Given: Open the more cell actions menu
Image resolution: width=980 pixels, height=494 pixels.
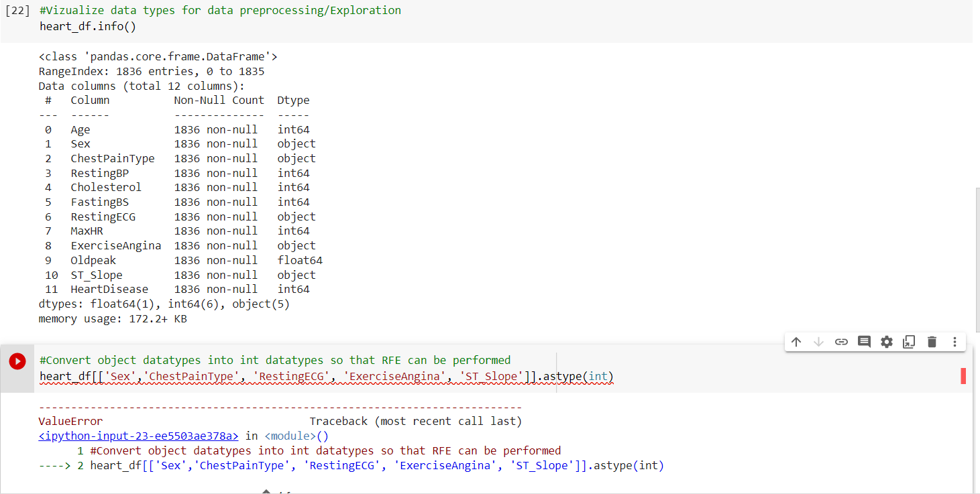Looking at the screenshot, I should 955,342.
